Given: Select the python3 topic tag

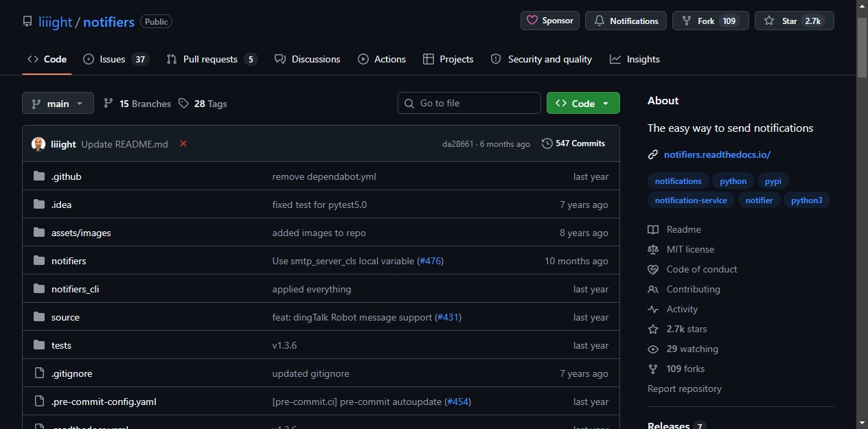Looking at the screenshot, I should pyautogui.click(x=806, y=200).
